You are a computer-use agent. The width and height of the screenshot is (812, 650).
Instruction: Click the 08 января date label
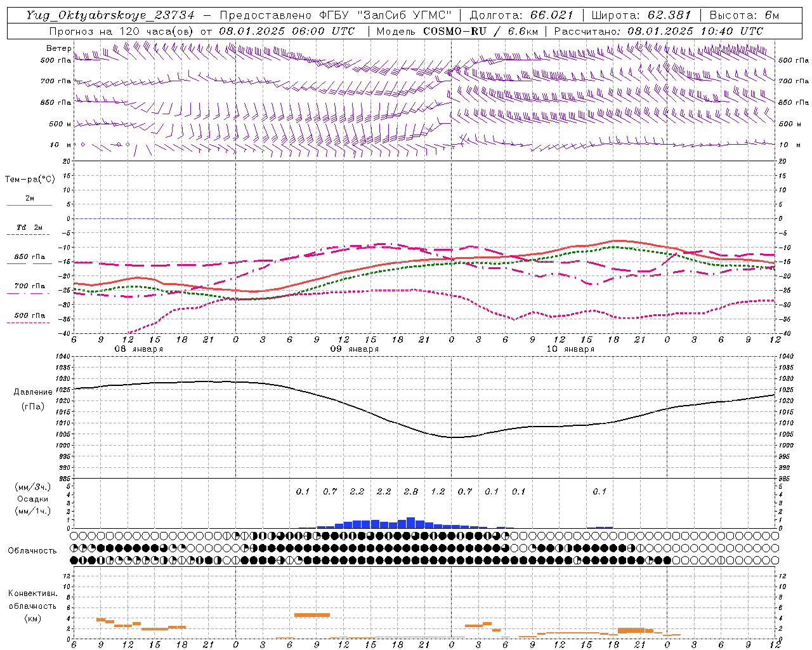138,349
